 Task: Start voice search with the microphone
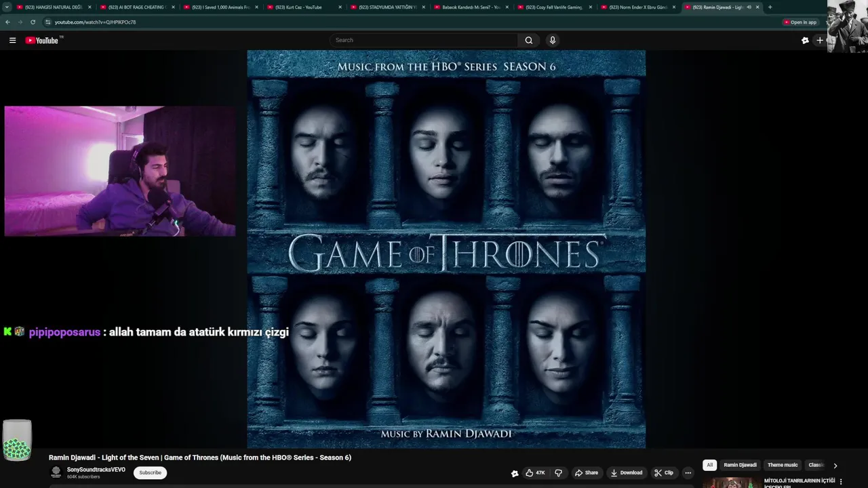(x=553, y=40)
